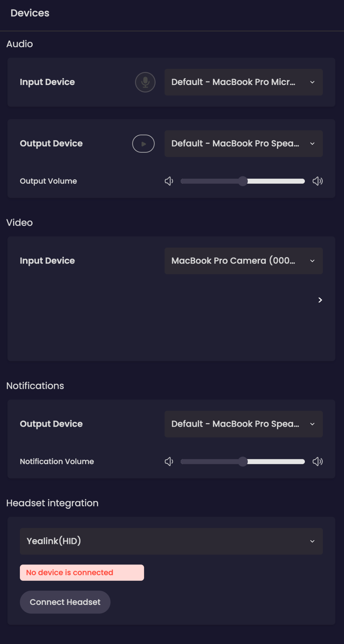
Task: Open the audio Input Device dropdown
Action: point(243,82)
